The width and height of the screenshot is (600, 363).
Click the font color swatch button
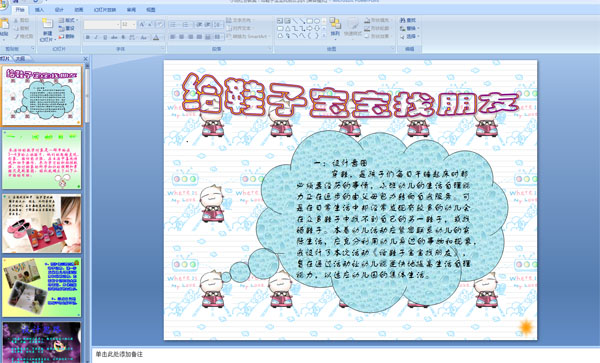coord(156,37)
